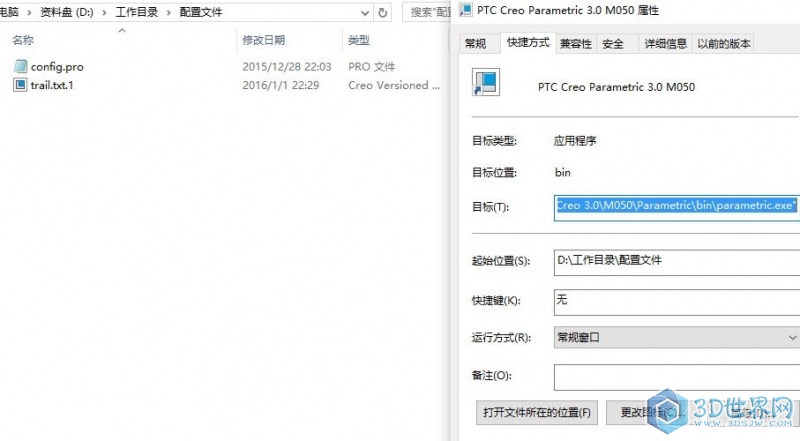Sort by the 类型 column header
The height and width of the screenshot is (441, 800).
coord(359,40)
